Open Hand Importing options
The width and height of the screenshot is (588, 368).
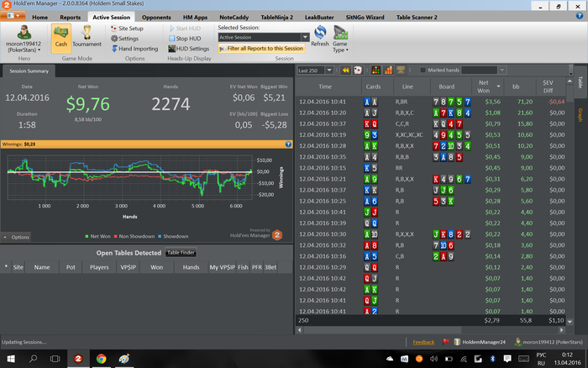pyautogui.click(x=134, y=49)
